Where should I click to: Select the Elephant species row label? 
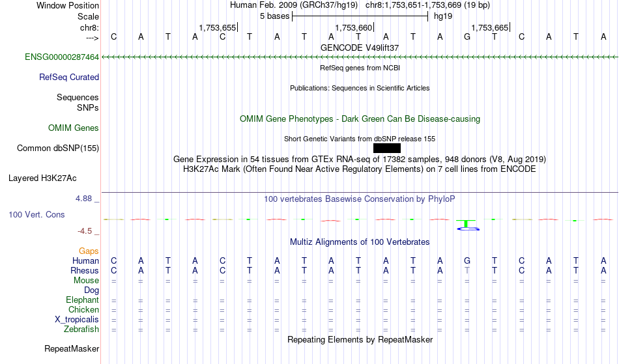[x=82, y=300]
